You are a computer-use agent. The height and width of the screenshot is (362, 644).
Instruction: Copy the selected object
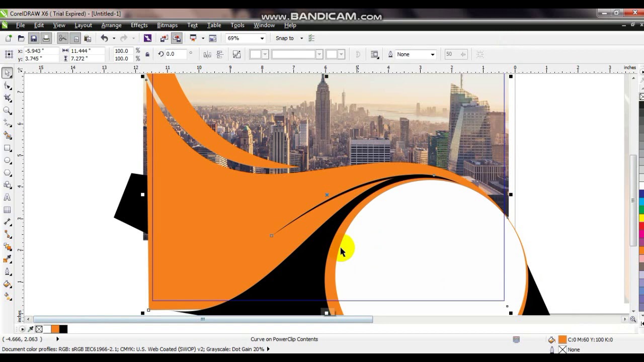(75, 38)
